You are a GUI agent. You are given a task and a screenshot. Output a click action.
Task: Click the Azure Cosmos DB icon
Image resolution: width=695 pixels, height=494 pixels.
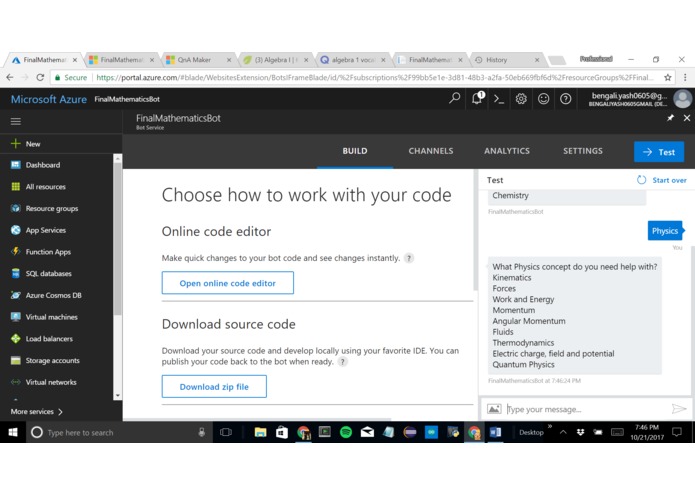tap(16, 295)
